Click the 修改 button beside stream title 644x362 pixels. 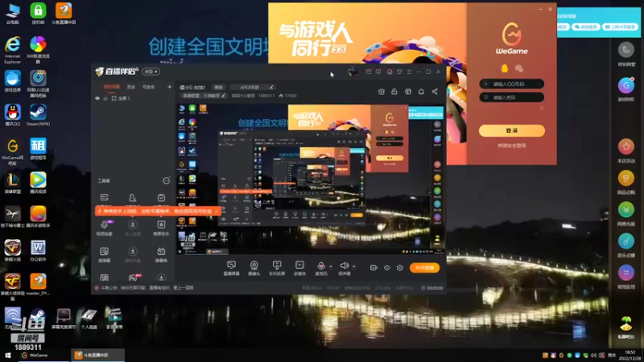click(218, 87)
